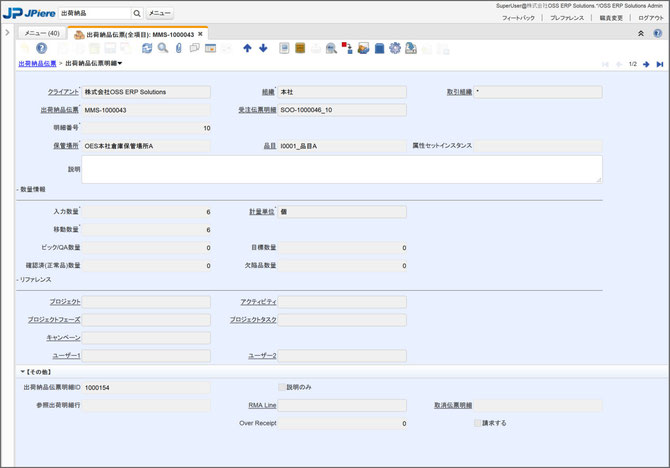Screen dimensions: 670x468
Task: Click the ユーザー2 input field
Action: (342, 356)
